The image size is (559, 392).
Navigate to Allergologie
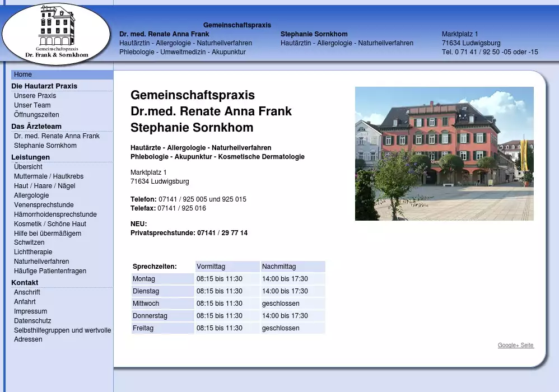[31, 195]
